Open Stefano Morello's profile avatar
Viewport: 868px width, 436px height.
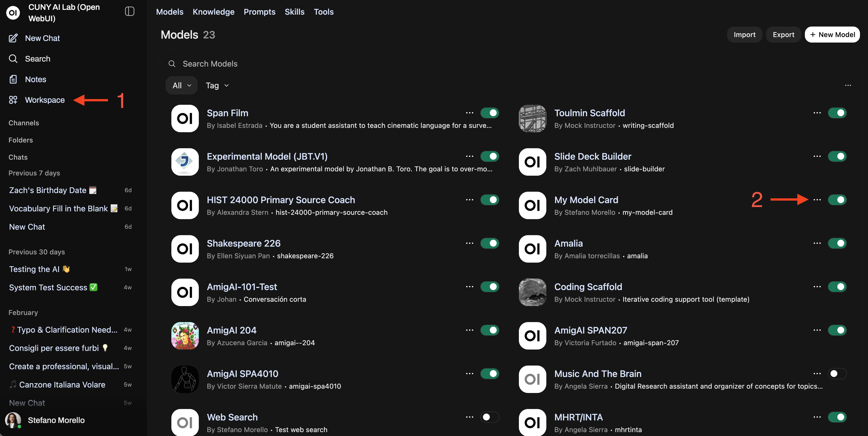[x=13, y=420]
